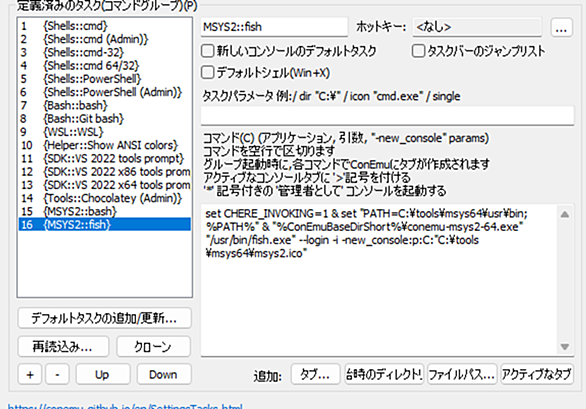Select task {Shells::cmd 64/32}
586x409 pixels.
coord(105,65)
